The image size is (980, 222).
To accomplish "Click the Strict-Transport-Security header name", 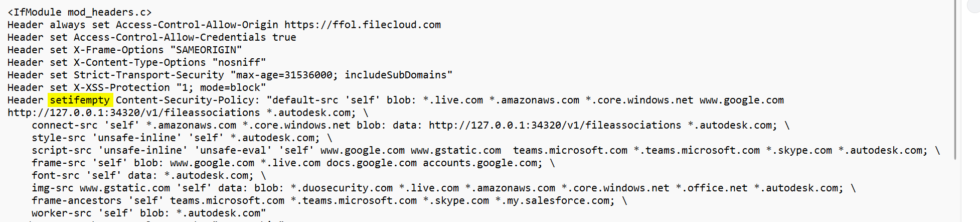I will click(x=148, y=75).
